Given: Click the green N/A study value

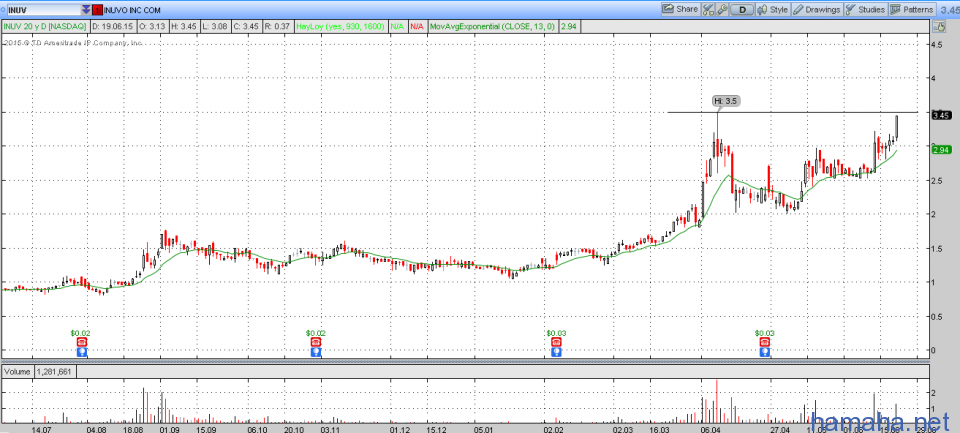Looking at the screenshot, I should (397, 27).
